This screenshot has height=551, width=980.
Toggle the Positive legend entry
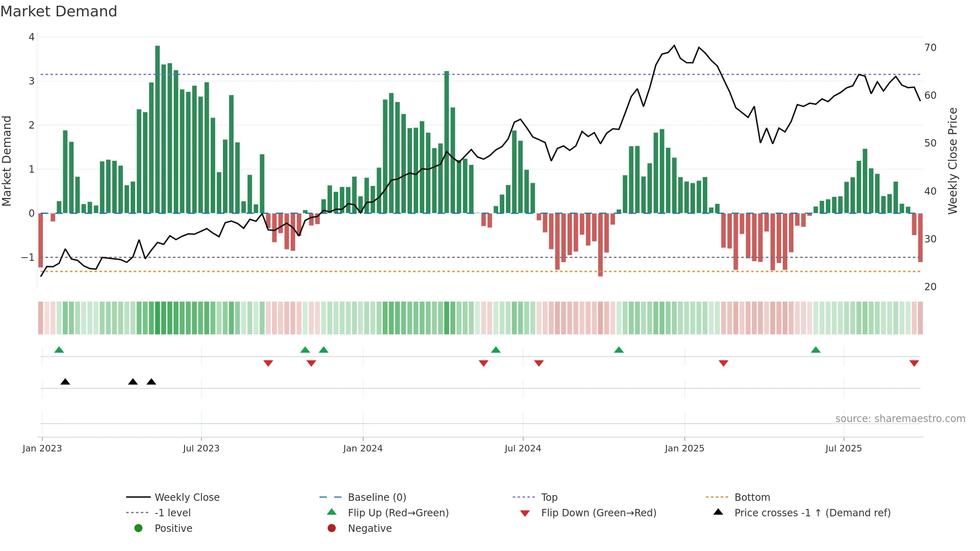163,528
